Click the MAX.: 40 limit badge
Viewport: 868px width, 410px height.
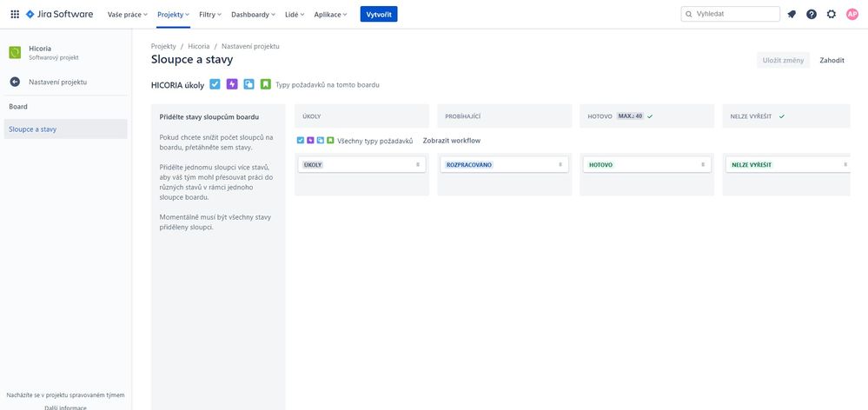[630, 116]
